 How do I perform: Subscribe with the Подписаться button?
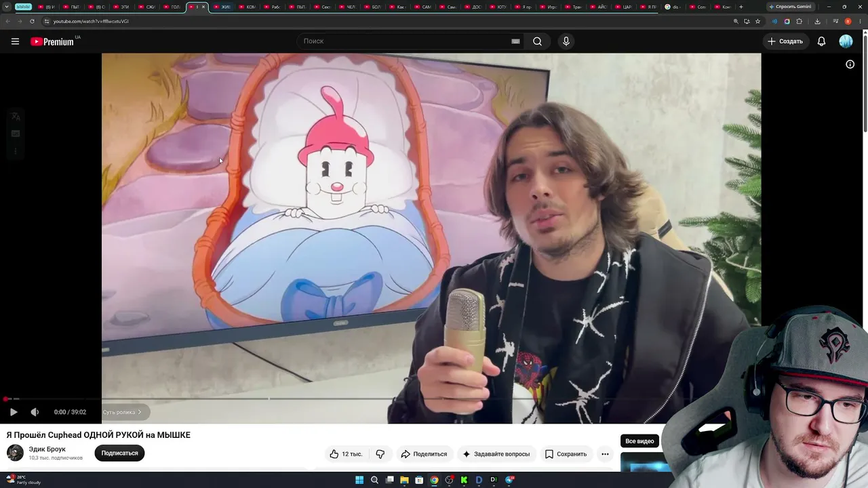[x=119, y=453]
